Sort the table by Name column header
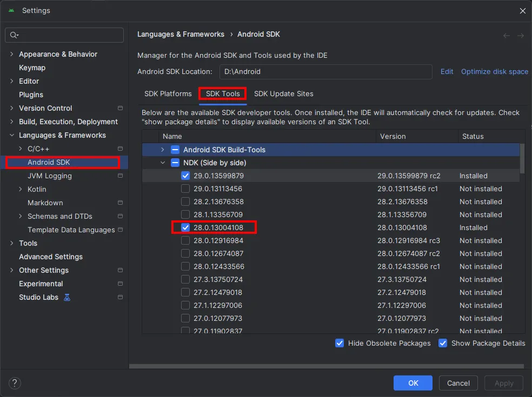Viewport: 532px width, 397px height. pyautogui.click(x=267, y=136)
